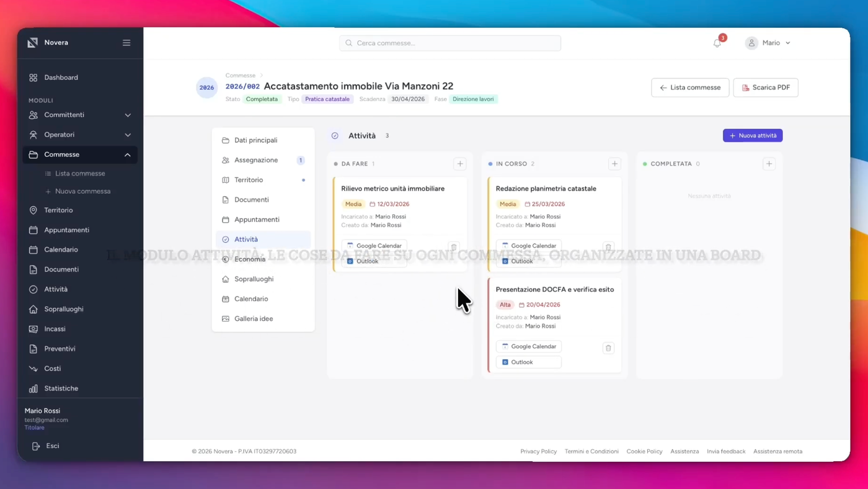This screenshot has width=868, height=489.
Task: Click the Assistenza footer link
Action: [x=684, y=451]
